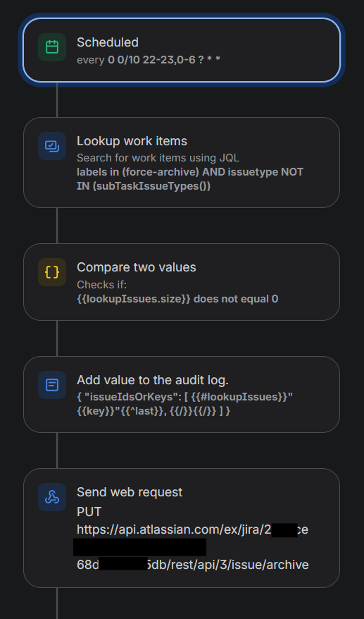This screenshot has height=619, width=364.
Task: Click the issueIdsOrKeys JSON text
Action: click(184, 404)
